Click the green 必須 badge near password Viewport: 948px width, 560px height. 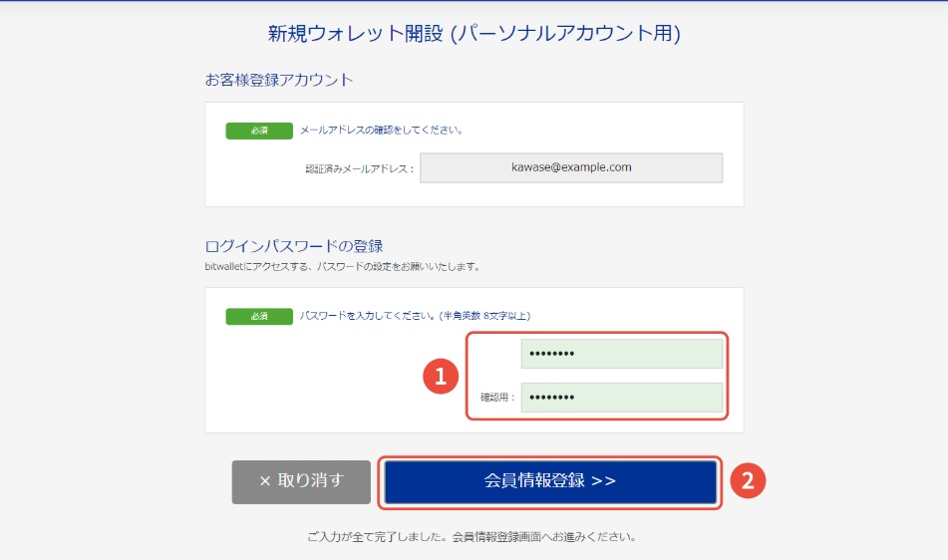259,316
